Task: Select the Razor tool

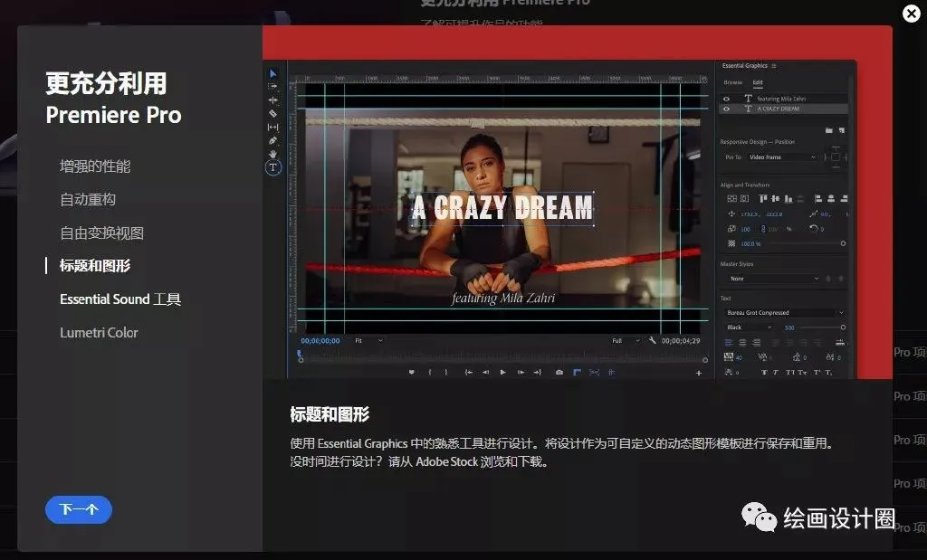Action: pos(272,113)
